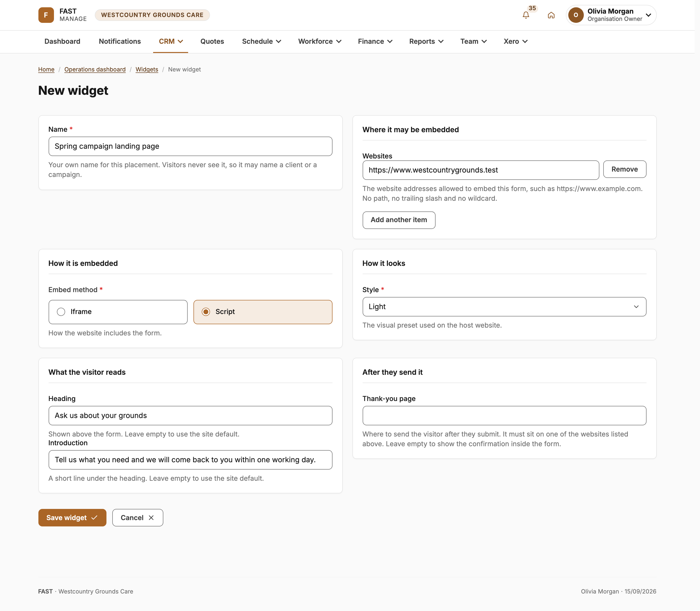Viewport: 700px width, 611px height.
Task: Select the Script embed method
Action: [x=262, y=312]
